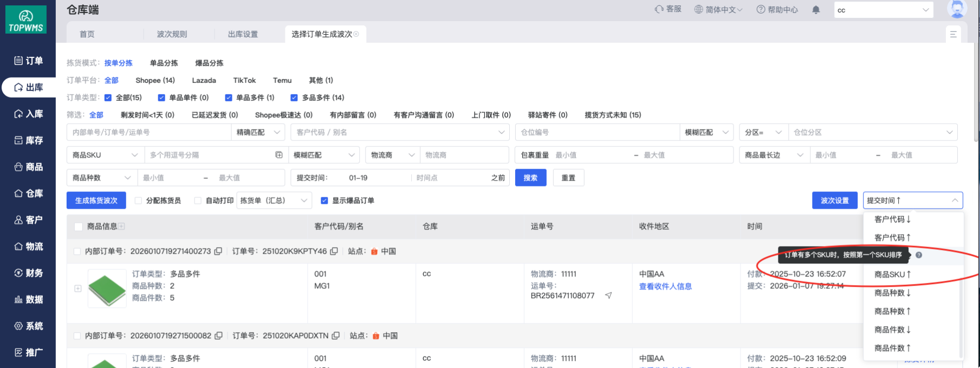Contact 客服 via headset icon
The width and height of the screenshot is (980, 368).
[659, 9]
